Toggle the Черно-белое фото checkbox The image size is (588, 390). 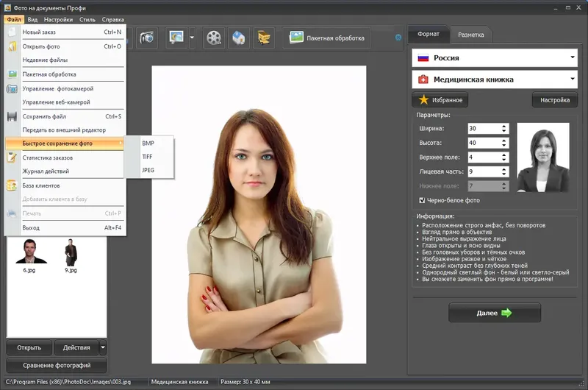click(x=422, y=200)
